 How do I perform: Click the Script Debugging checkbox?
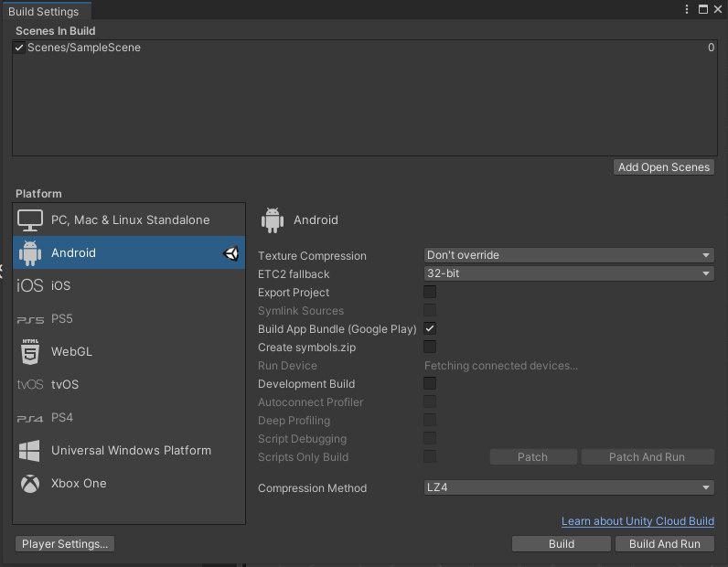(430, 438)
